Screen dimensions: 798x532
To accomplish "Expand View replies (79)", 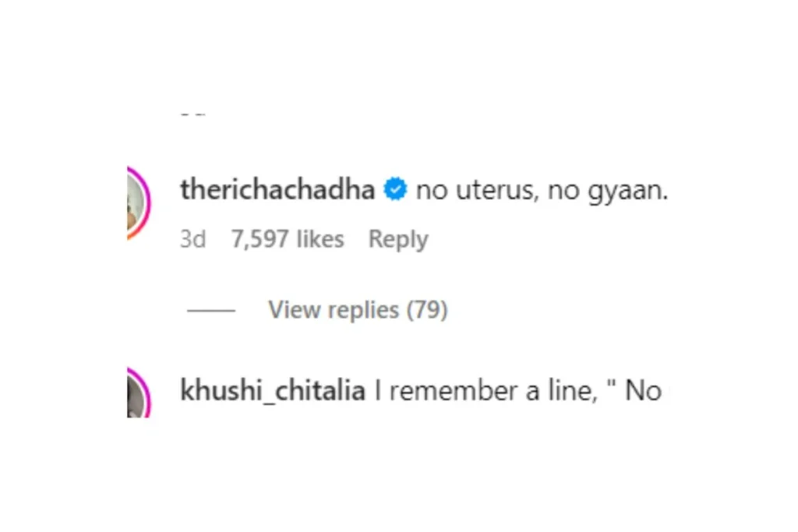I will (358, 310).
